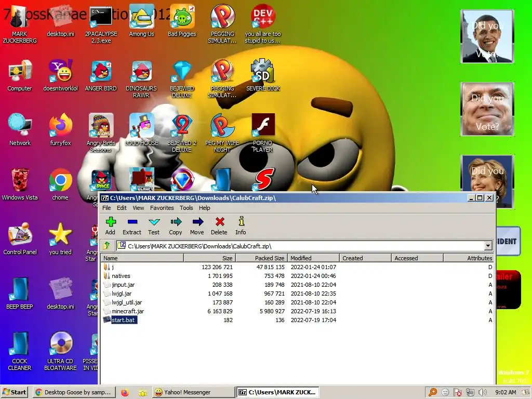
Task: Select the DINOSAURS RAWR desktop shortcut
Action: coord(141,79)
